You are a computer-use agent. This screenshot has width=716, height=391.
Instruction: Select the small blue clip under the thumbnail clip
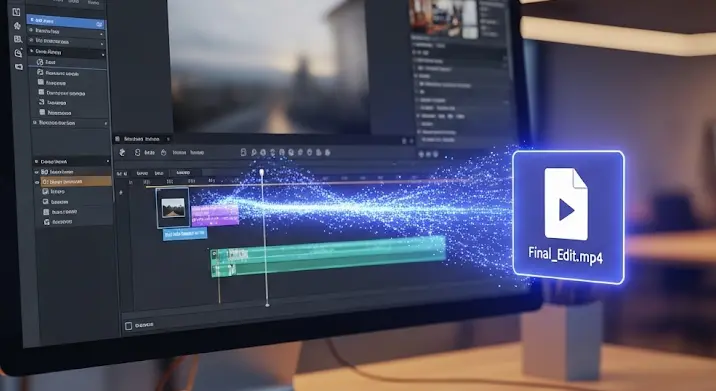coord(185,234)
